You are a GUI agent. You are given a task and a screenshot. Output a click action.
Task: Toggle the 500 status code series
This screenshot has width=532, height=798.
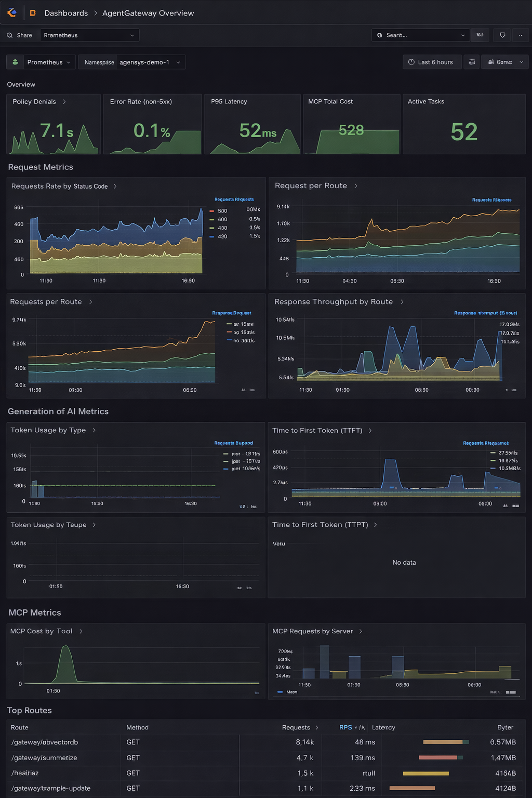click(x=222, y=210)
